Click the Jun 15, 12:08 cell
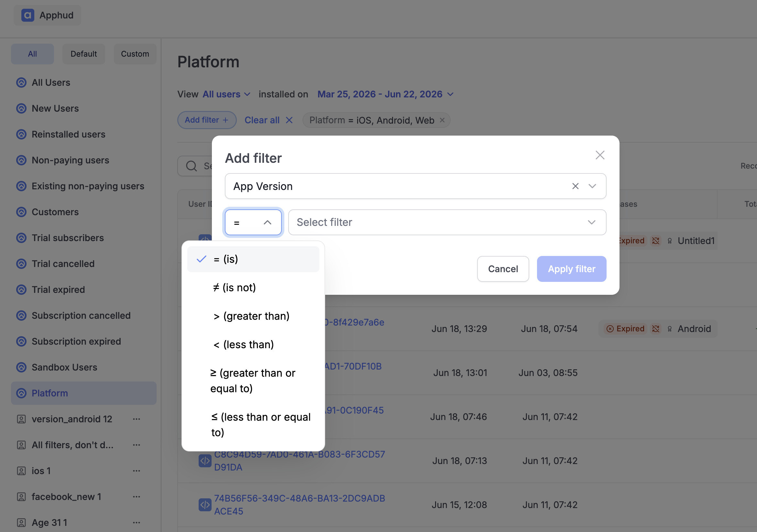This screenshot has width=757, height=532. pos(459,505)
